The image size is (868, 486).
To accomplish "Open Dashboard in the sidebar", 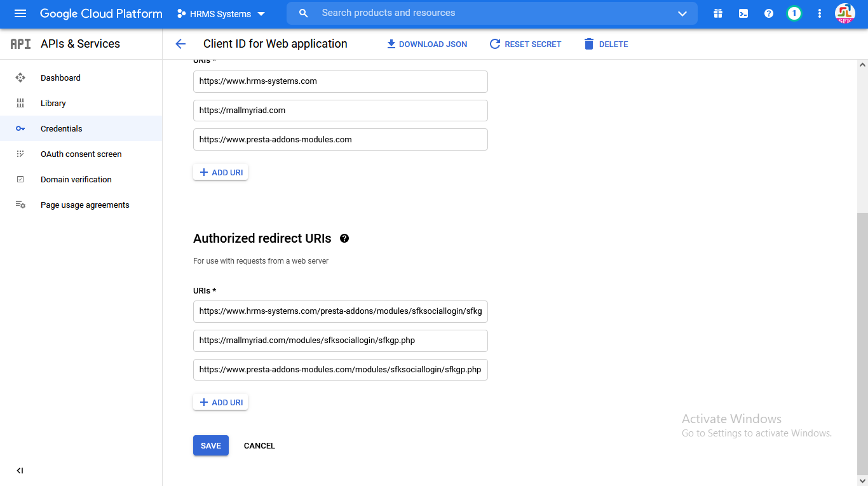I will [81, 78].
